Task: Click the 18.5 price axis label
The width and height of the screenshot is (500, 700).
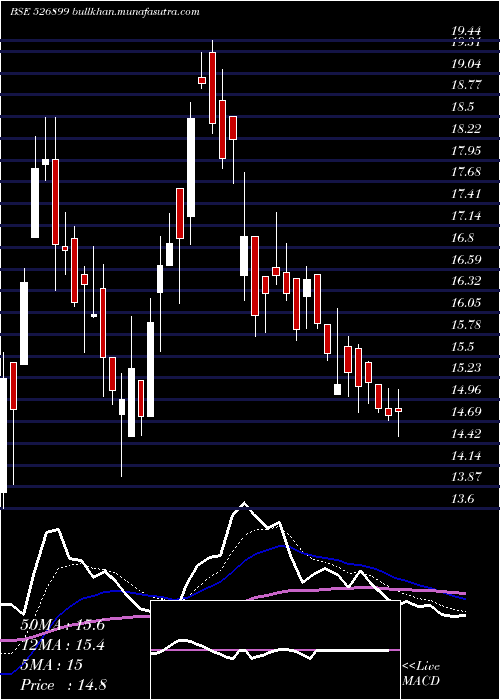Action: pos(463,107)
